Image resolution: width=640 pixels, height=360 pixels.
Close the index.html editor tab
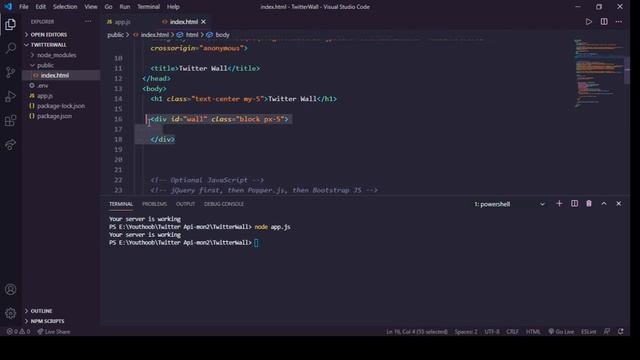(x=203, y=22)
